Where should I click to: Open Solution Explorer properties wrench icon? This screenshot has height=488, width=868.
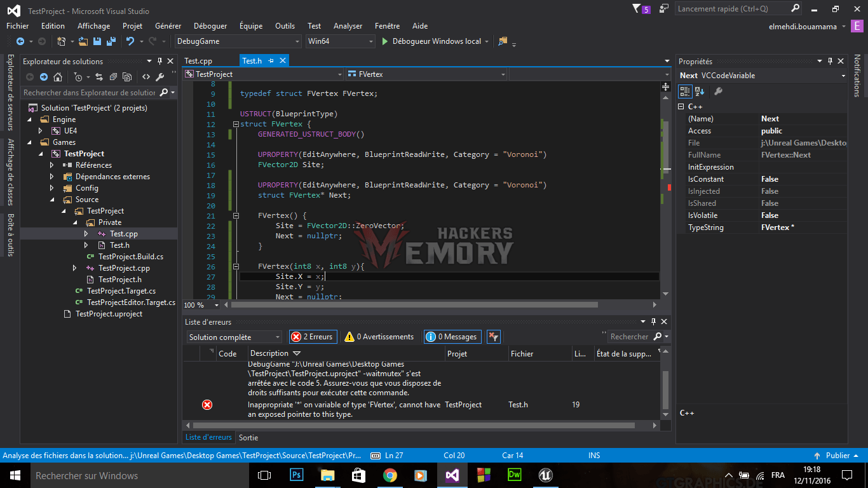pos(160,77)
